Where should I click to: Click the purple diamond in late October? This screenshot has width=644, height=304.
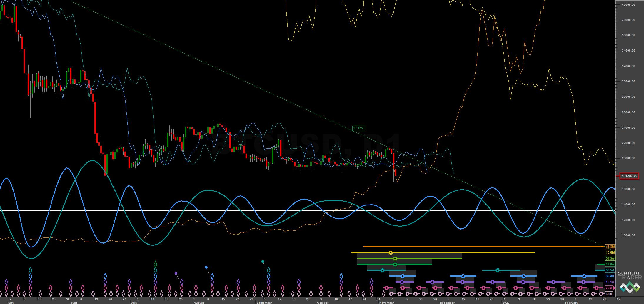coord(372,282)
